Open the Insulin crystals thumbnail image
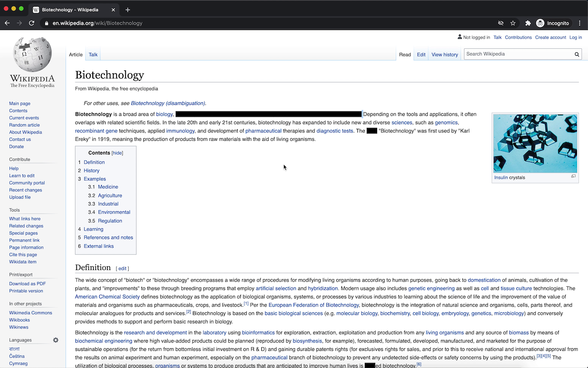This screenshot has width=588, height=368. tap(535, 144)
